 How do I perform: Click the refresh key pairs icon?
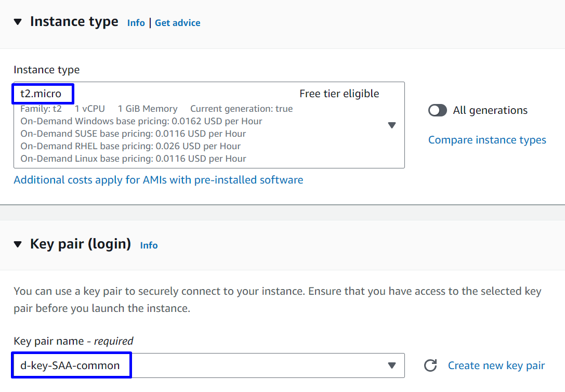pos(430,365)
